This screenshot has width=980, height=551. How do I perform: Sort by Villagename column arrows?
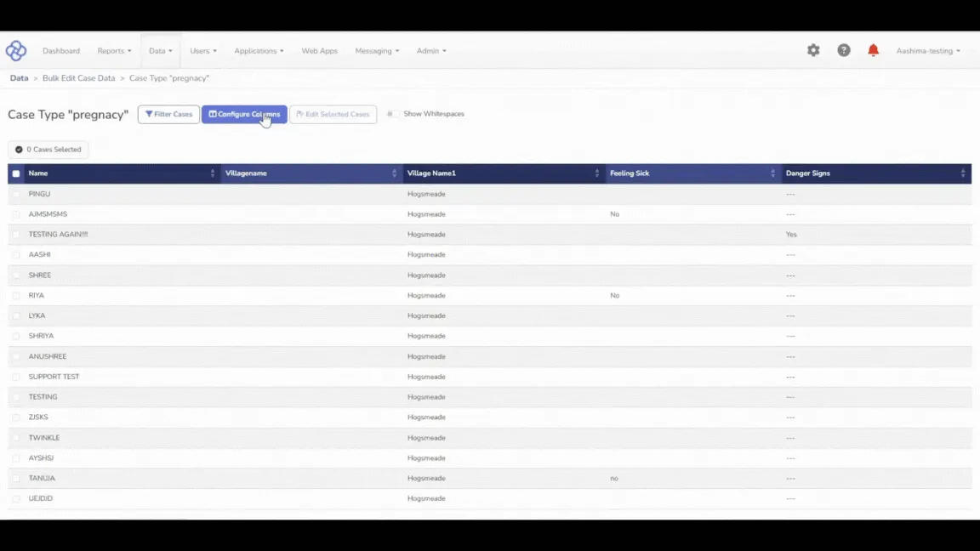click(x=395, y=173)
